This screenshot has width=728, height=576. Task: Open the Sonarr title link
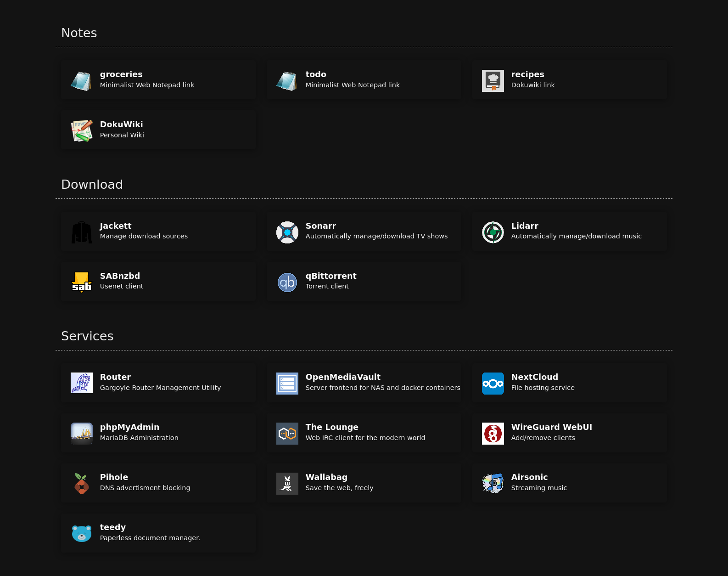click(321, 226)
